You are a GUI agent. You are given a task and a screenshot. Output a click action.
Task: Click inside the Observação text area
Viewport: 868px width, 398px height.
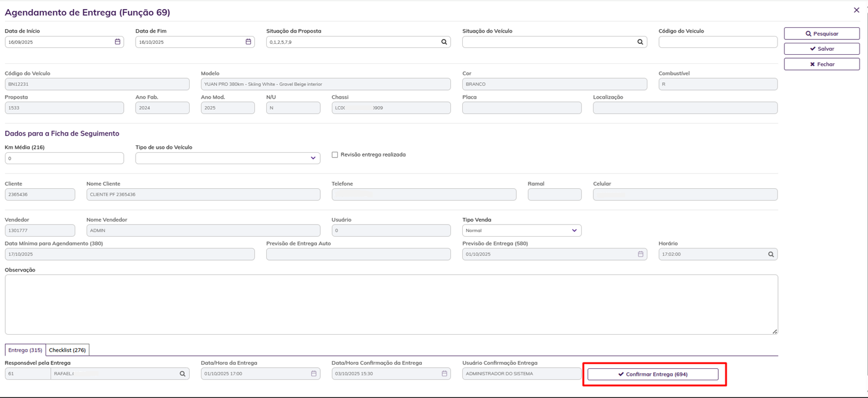(x=391, y=304)
